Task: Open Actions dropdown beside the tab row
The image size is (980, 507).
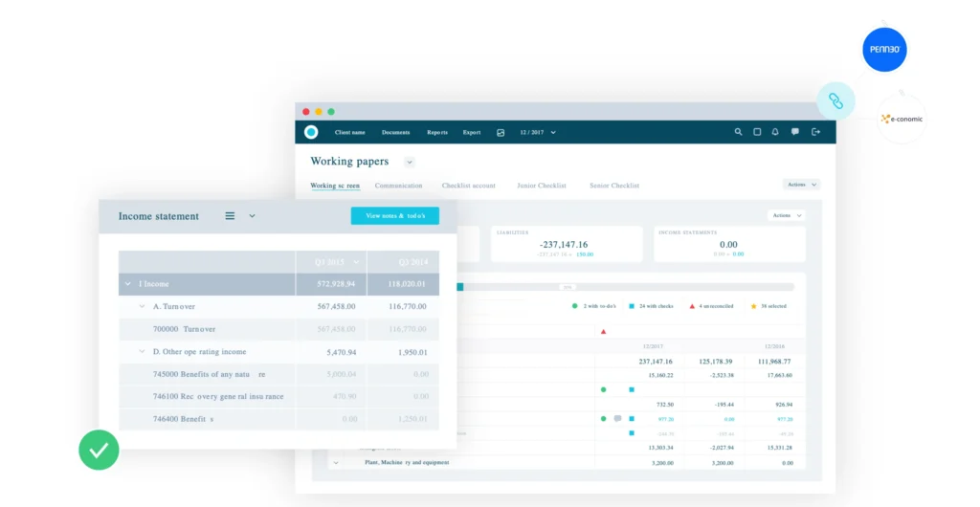Action: pyautogui.click(x=801, y=185)
